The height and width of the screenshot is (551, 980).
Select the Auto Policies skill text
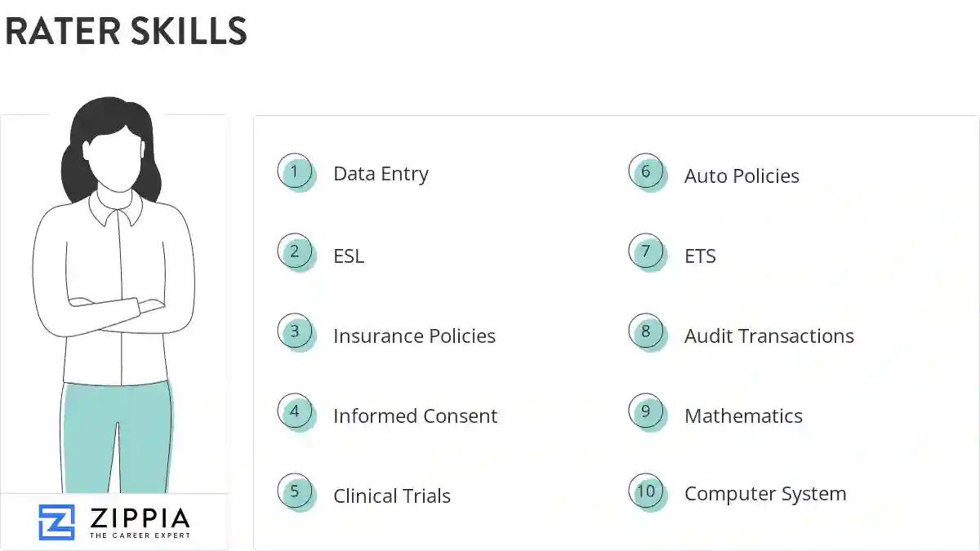pyautogui.click(x=742, y=176)
